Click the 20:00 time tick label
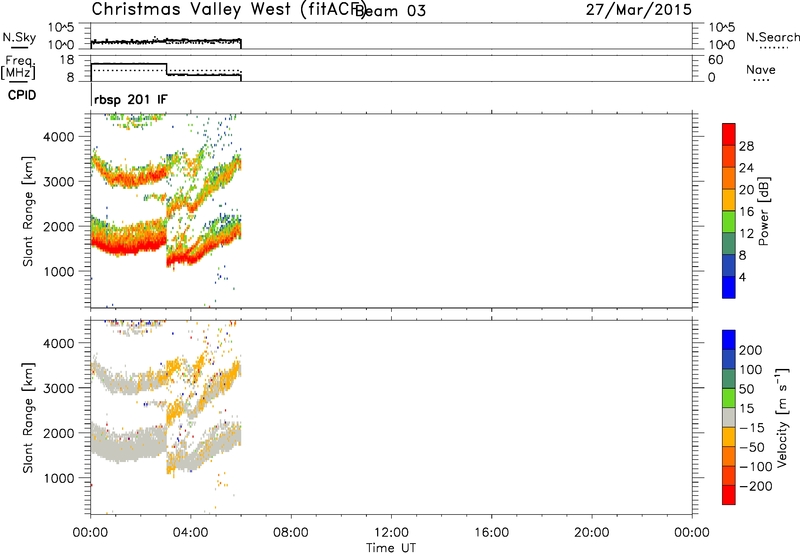800x554 pixels. click(591, 533)
